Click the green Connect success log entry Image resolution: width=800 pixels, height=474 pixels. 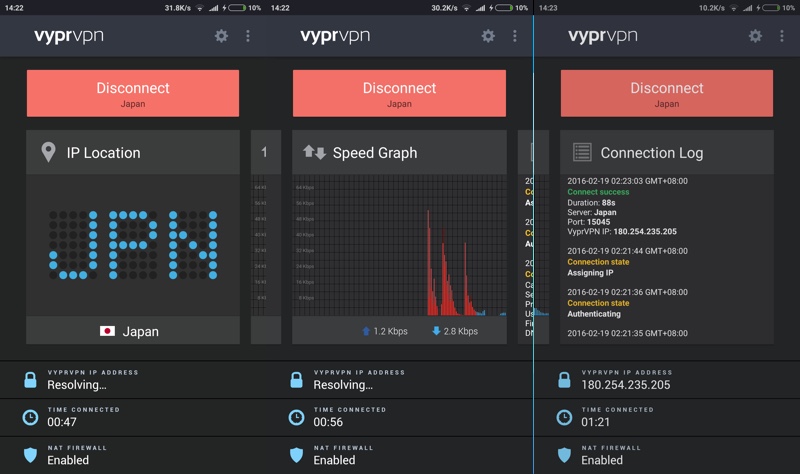pos(598,192)
